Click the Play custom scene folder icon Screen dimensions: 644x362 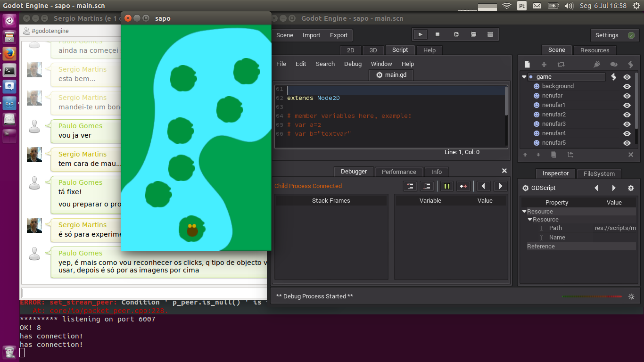473,34
